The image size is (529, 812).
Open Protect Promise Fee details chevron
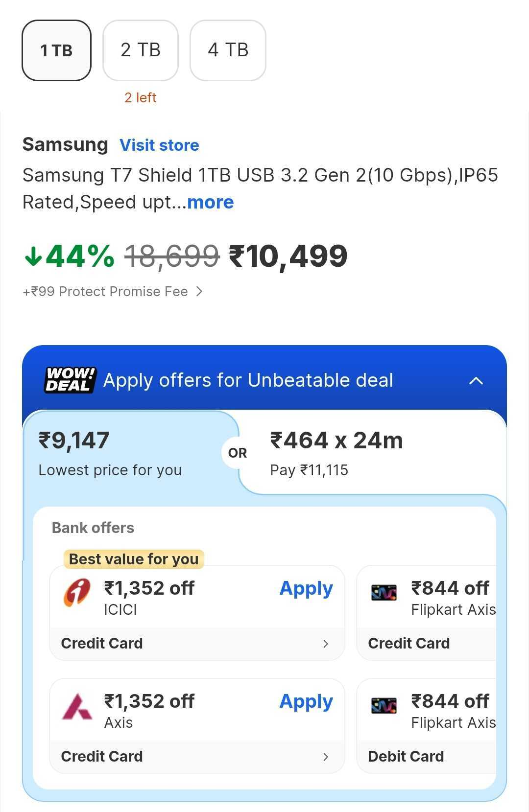click(x=199, y=292)
